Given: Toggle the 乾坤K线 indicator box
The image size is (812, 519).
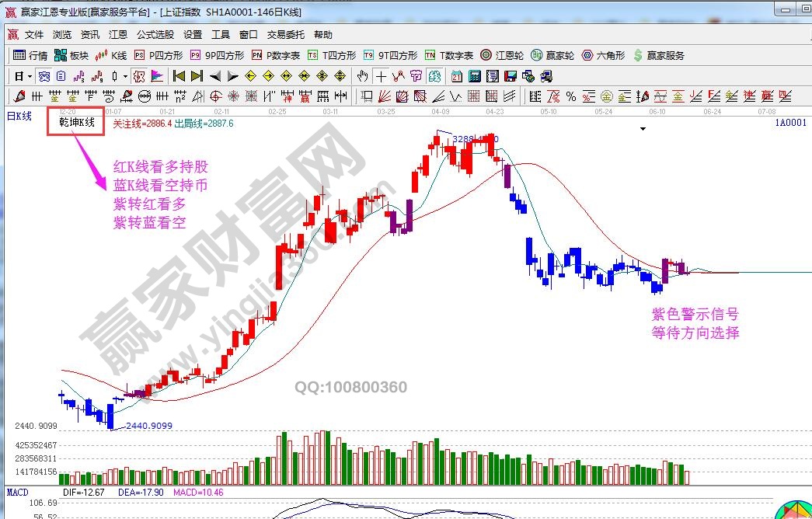Looking at the screenshot, I should pyautogui.click(x=76, y=123).
